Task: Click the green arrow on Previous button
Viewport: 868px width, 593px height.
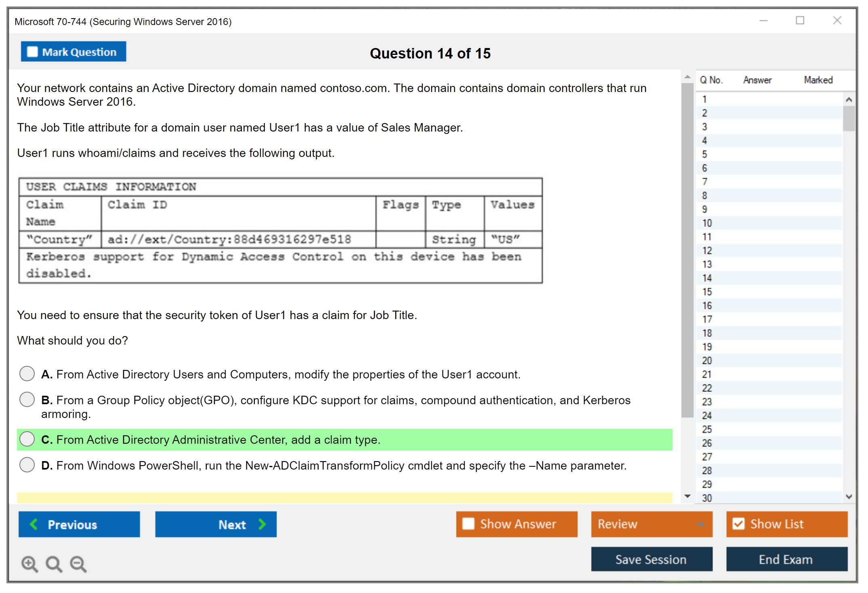Action: pyautogui.click(x=34, y=524)
